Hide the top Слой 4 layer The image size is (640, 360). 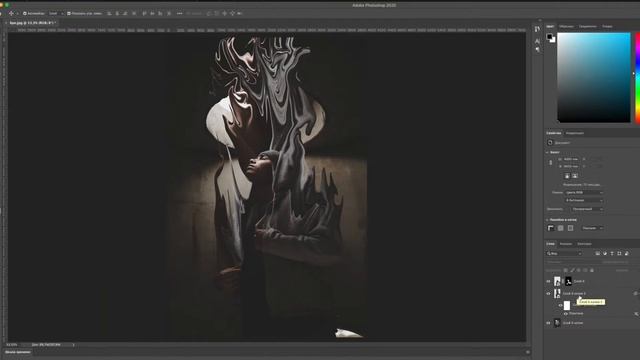548,281
